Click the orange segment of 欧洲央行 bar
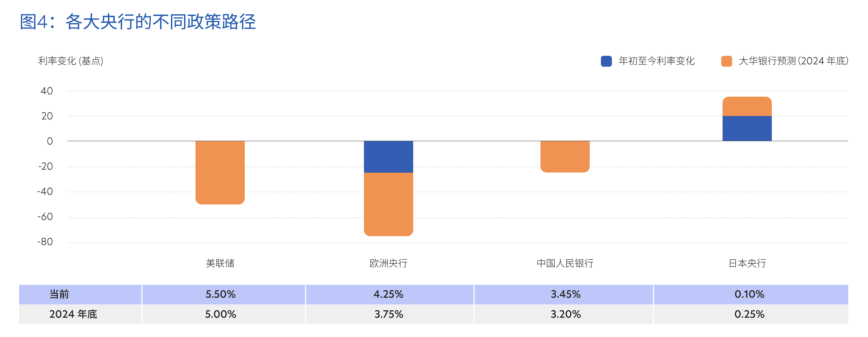868x337 pixels. (388, 204)
